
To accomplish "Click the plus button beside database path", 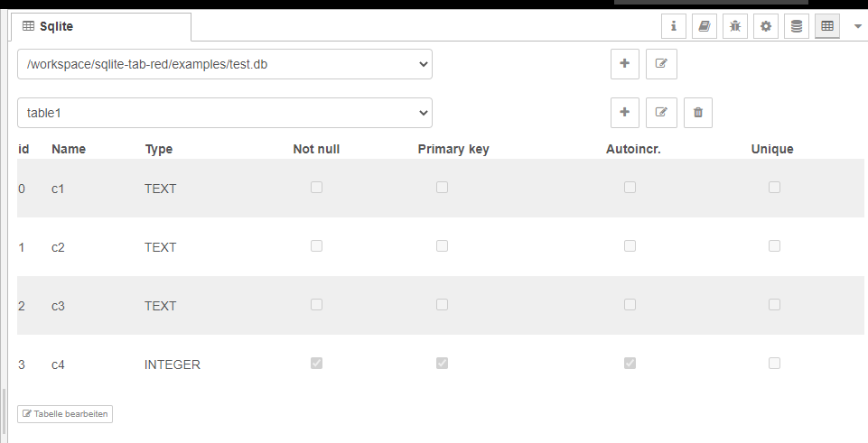I will click(625, 64).
